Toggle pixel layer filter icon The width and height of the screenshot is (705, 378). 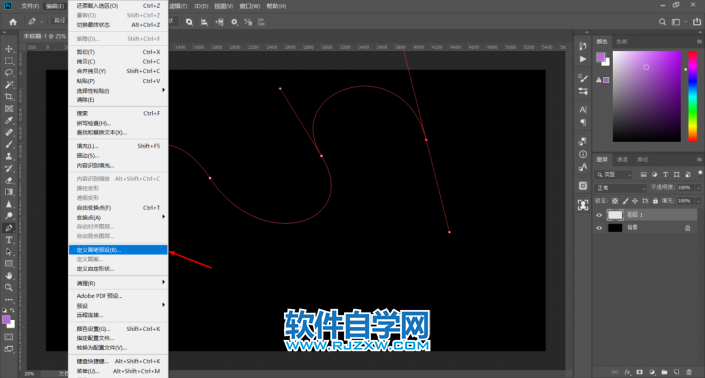coord(643,174)
